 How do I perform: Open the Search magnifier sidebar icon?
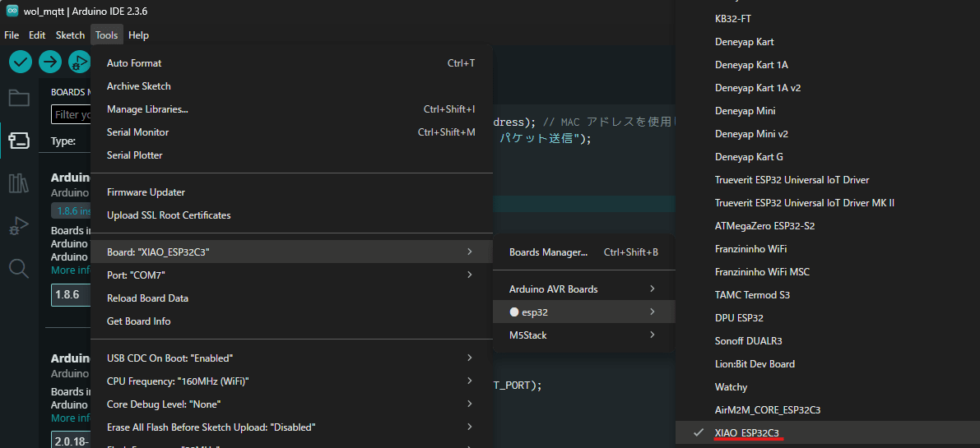tap(19, 268)
